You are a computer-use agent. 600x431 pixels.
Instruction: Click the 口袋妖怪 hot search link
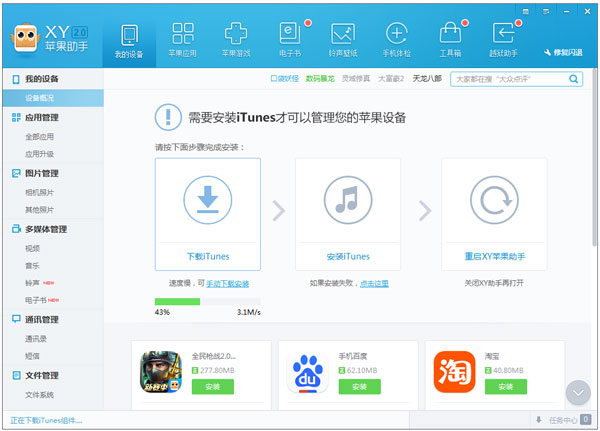[284, 78]
